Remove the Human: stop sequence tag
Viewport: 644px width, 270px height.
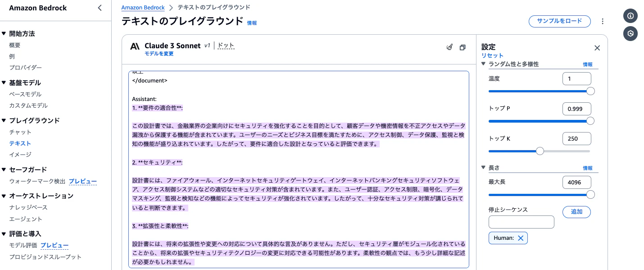pyautogui.click(x=521, y=238)
